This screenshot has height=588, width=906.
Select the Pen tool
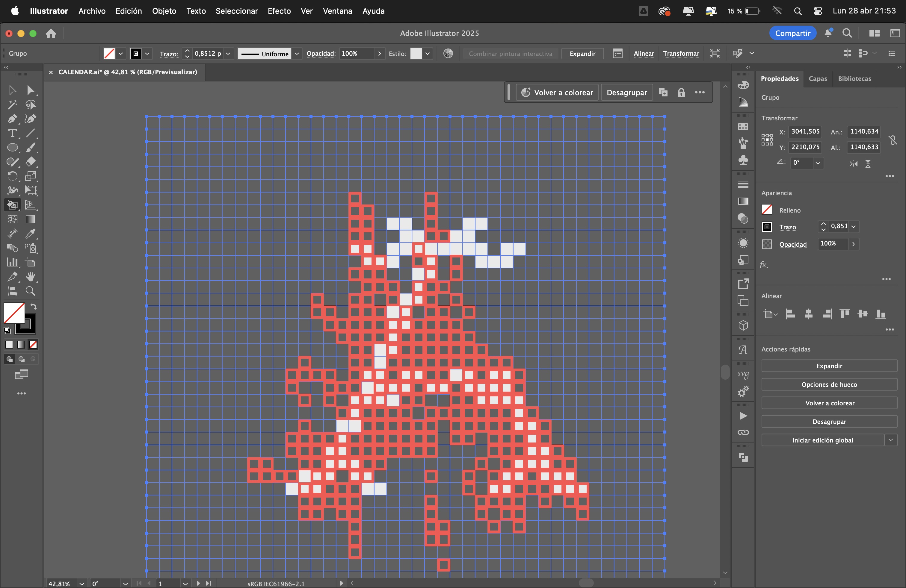[x=12, y=119]
